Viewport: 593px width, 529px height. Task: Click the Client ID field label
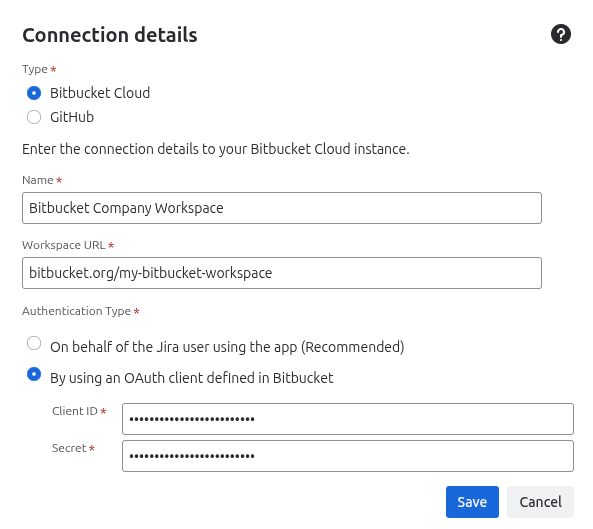75,411
